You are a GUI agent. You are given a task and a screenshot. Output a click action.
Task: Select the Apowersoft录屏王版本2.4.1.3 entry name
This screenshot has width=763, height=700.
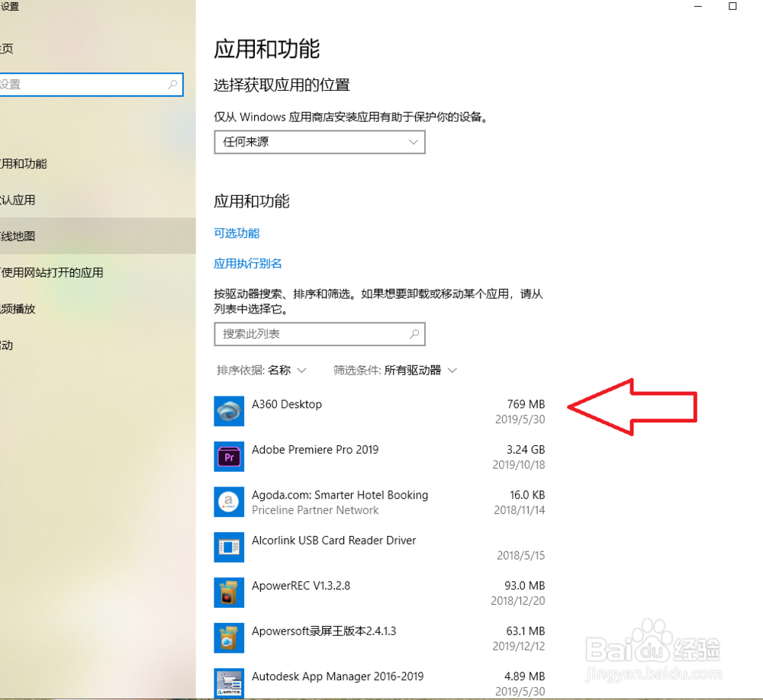(324, 631)
